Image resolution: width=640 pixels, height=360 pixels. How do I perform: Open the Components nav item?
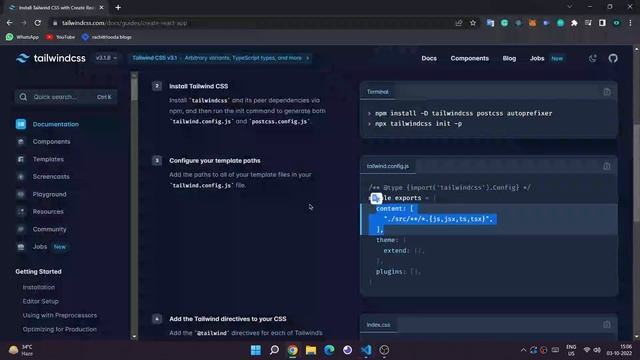pyautogui.click(x=469, y=58)
